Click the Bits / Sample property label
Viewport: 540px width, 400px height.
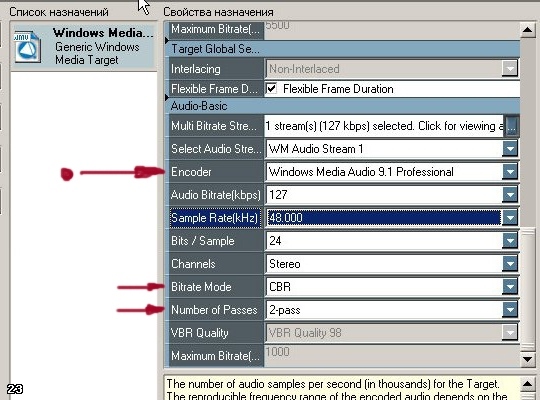pyautogui.click(x=216, y=240)
